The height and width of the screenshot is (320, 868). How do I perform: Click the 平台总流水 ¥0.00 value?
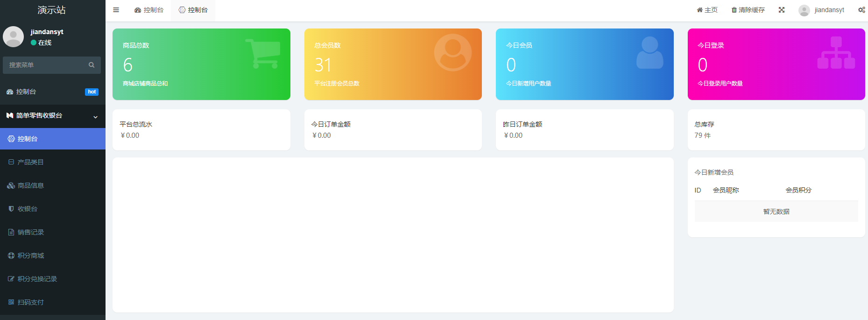click(x=130, y=135)
